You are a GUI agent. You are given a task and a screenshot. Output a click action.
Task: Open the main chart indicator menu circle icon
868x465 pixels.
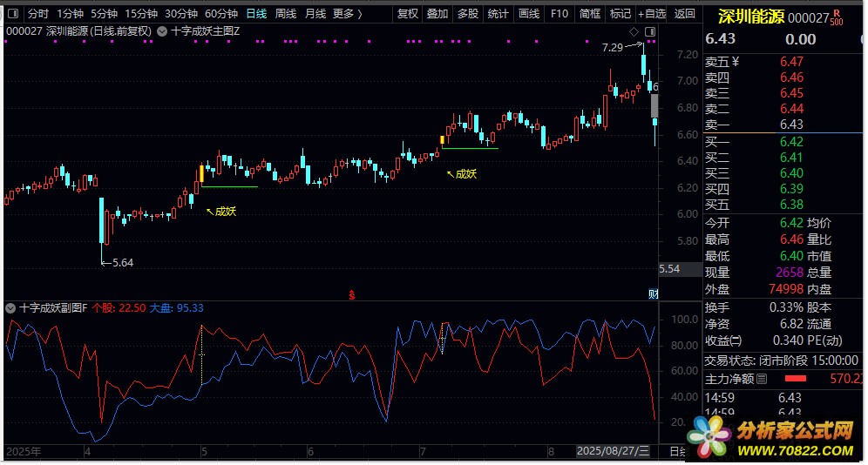(x=162, y=31)
